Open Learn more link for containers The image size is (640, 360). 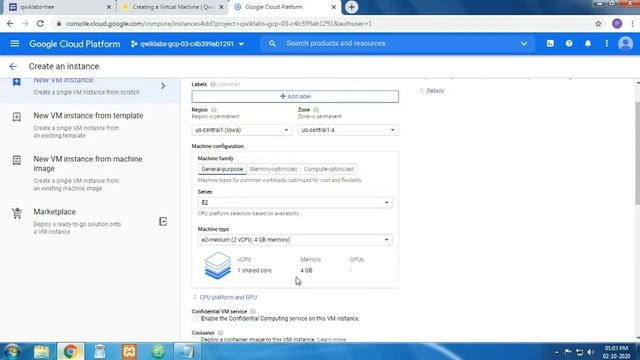click(x=331, y=340)
